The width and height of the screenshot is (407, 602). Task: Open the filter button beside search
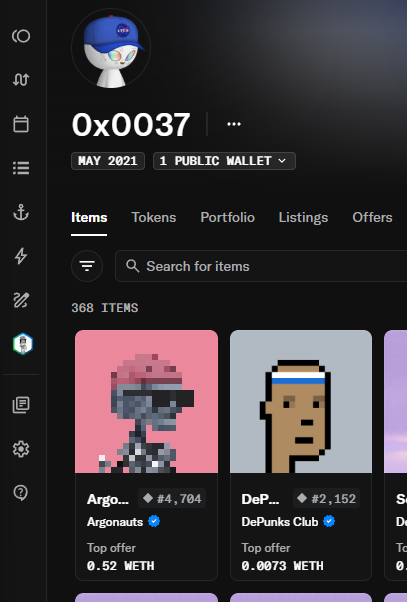(x=87, y=266)
